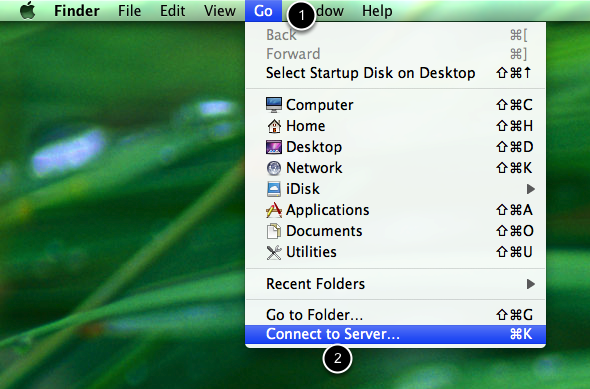Image resolution: width=590 pixels, height=389 pixels.
Task: Click the Apple logo menu
Action: tap(27, 10)
